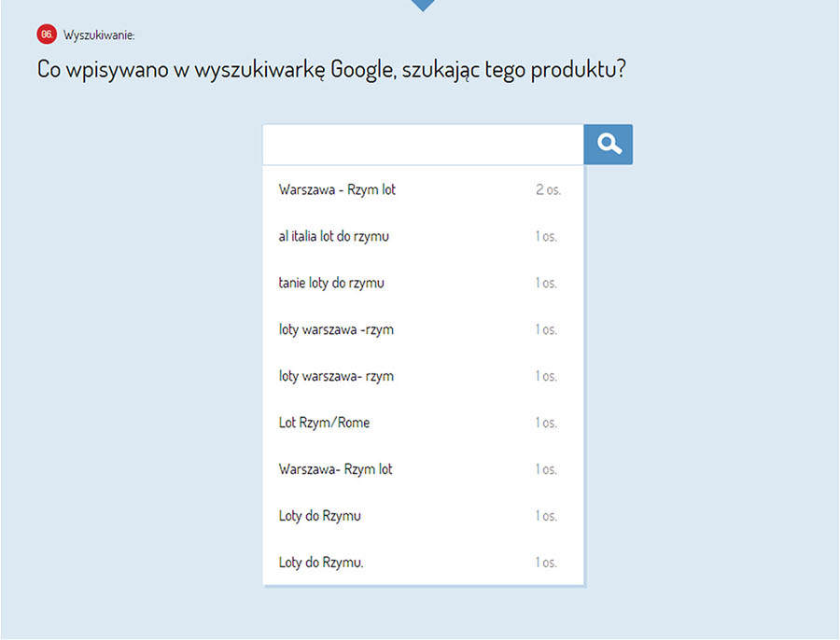The width and height of the screenshot is (840, 640).
Task: Click the blue downward triangle at top
Action: 423,5
